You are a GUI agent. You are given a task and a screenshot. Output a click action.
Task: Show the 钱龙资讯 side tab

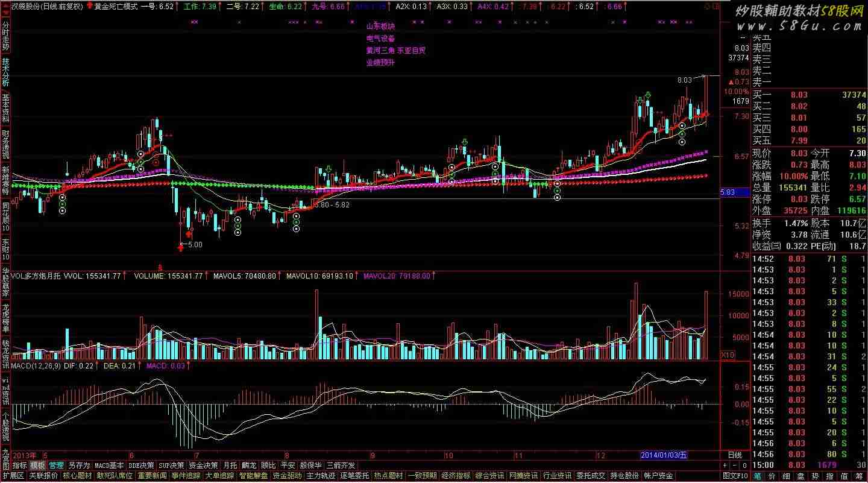[5, 355]
